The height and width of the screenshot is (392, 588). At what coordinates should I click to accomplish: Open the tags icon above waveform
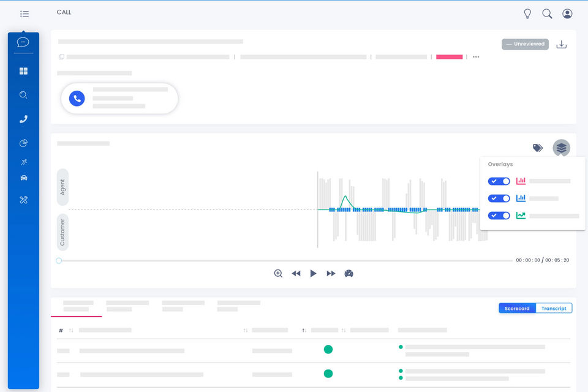click(x=538, y=148)
